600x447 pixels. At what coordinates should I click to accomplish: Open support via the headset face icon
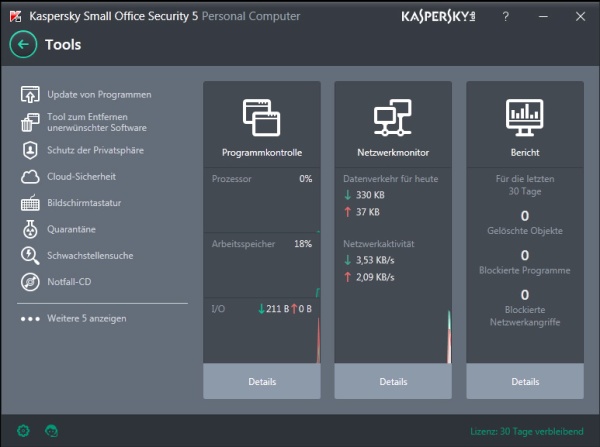pos(51,431)
